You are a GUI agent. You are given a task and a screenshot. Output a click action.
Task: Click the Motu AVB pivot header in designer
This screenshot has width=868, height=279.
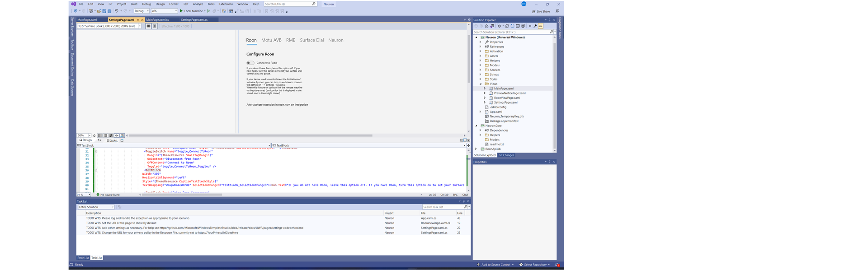click(271, 40)
